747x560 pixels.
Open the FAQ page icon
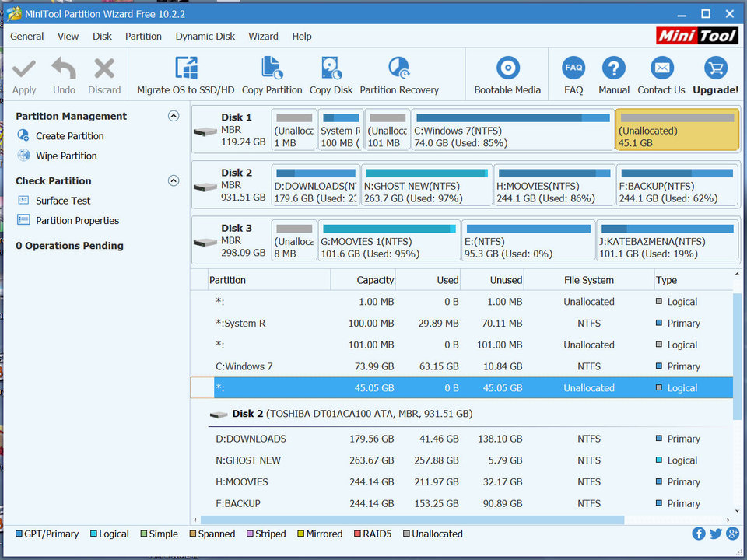(573, 68)
